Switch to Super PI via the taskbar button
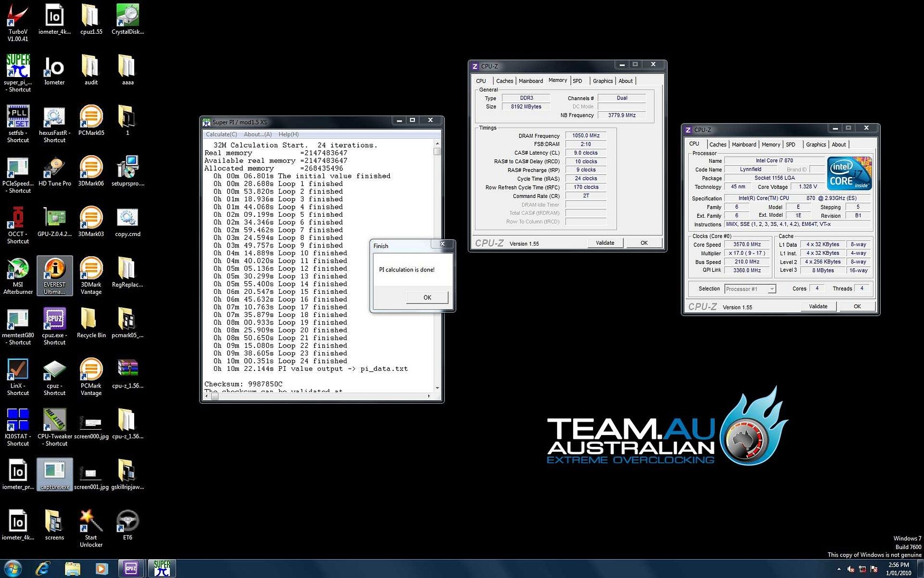This screenshot has height=578, width=924. coord(162,568)
